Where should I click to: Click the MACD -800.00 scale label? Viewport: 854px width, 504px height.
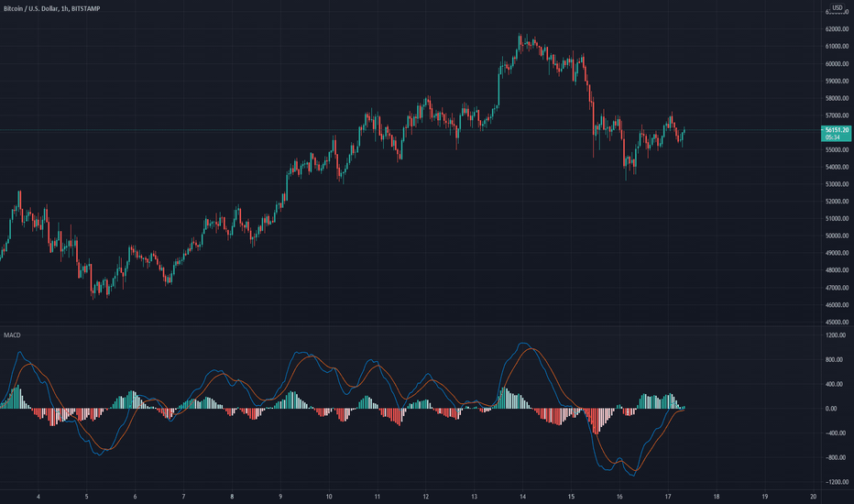pos(836,457)
